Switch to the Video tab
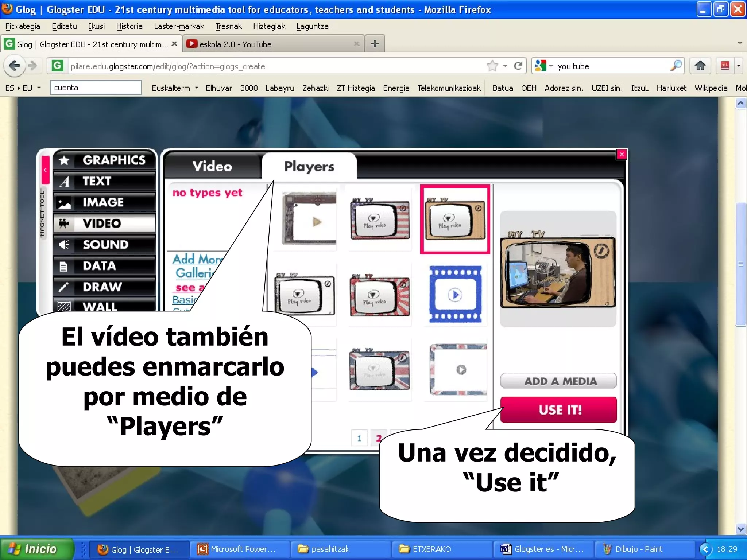This screenshot has height=560, width=747. tap(213, 166)
